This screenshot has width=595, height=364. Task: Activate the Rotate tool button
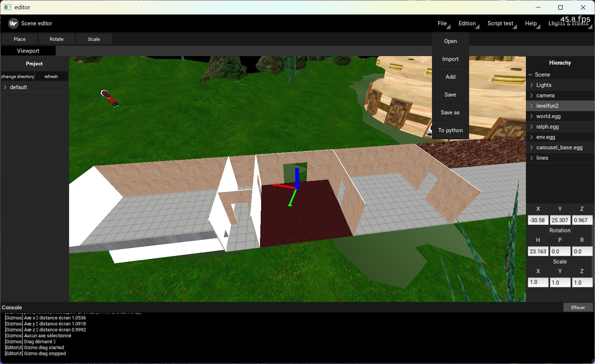tap(56, 39)
